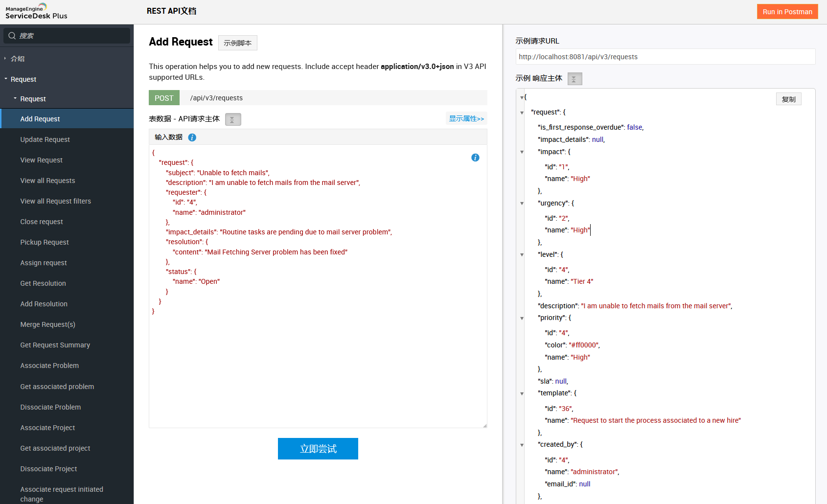Select View all Request filters in sidebar
This screenshot has height=504, width=827.
[x=55, y=201]
